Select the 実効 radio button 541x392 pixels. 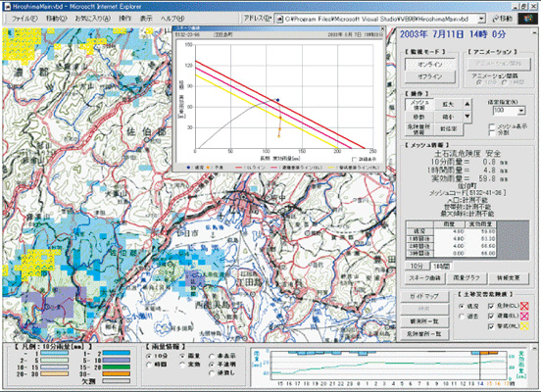[182, 365]
